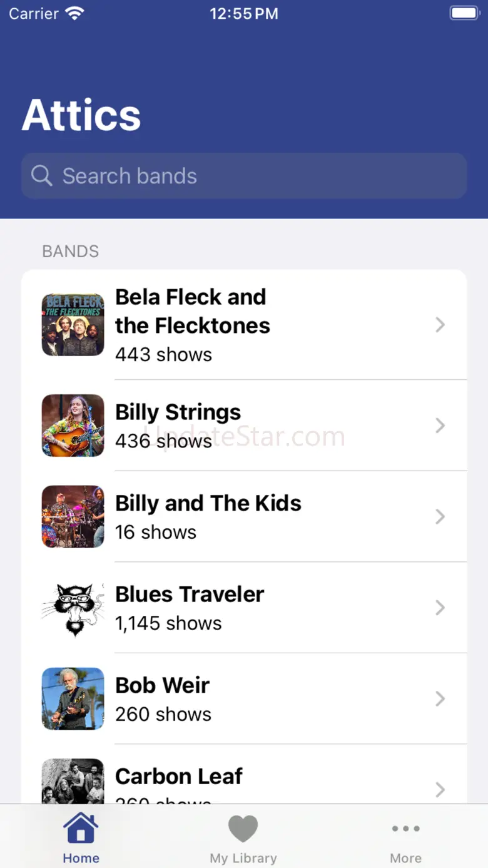Tap chevron next to Billy and The Kids
Image resolution: width=488 pixels, height=868 pixels.
click(x=440, y=516)
